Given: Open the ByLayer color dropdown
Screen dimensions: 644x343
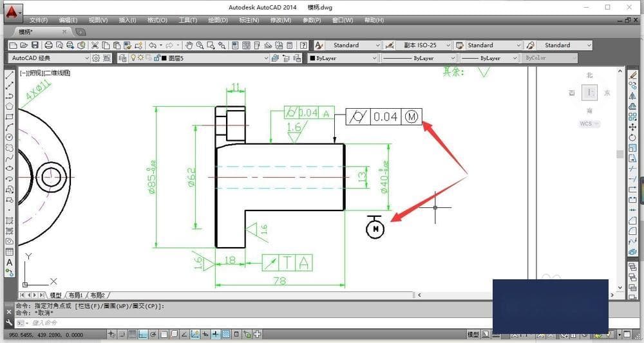Looking at the screenshot, I should click(x=343, y=59).
